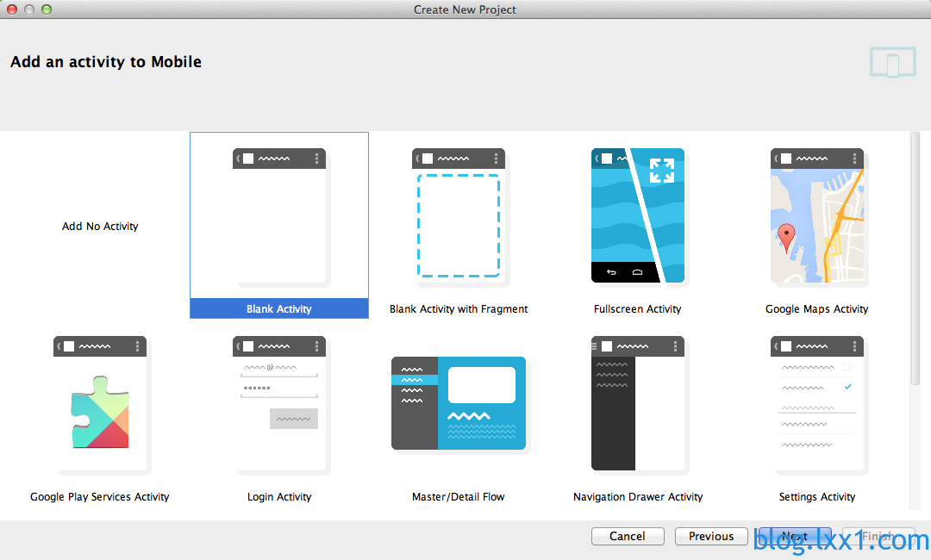The width and height of the screenshot is (931, 560).
Task: Click the Next button
Action: [x=795, y=536]
